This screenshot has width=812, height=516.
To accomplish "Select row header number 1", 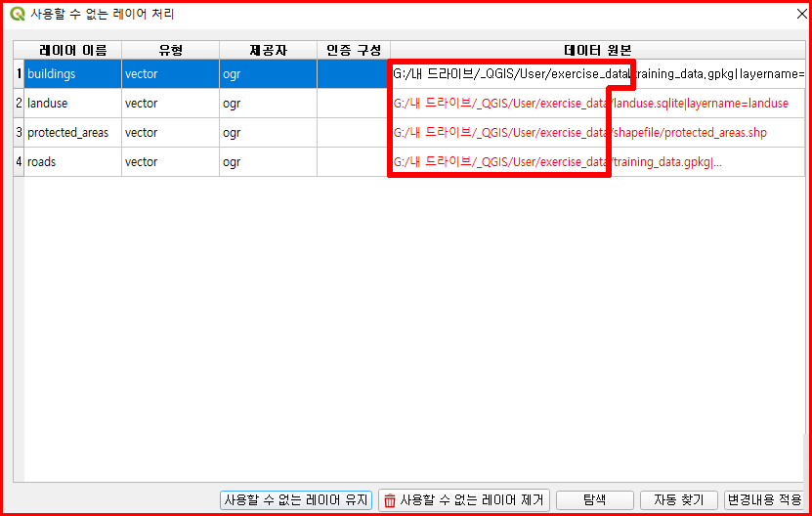I will pos(19,73).
